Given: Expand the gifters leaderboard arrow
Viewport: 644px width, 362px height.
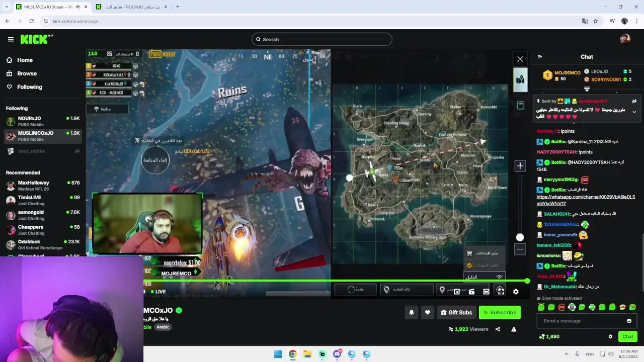Looking at the screenshot, I should (587, 89).
